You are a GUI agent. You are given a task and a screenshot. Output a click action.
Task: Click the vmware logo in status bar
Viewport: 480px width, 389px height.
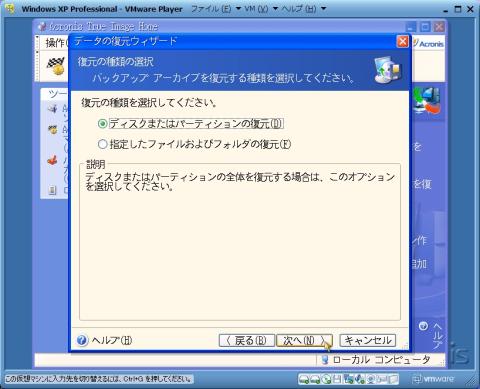[x=433, y=379]
